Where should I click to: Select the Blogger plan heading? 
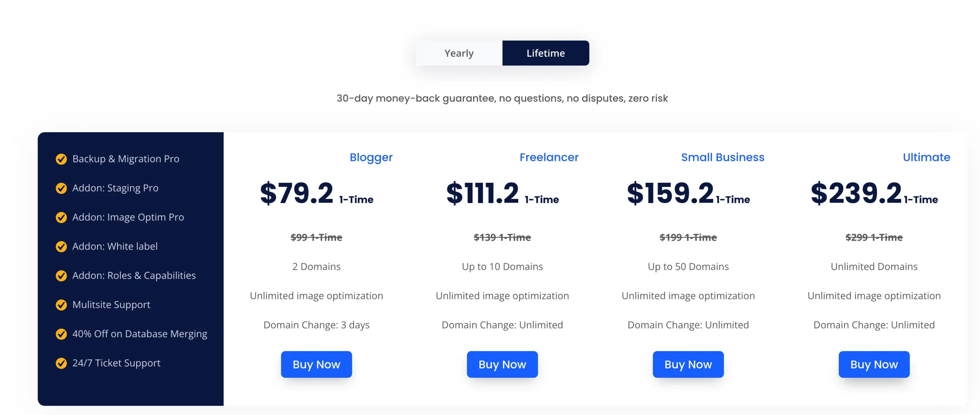[x=371, y=157]
